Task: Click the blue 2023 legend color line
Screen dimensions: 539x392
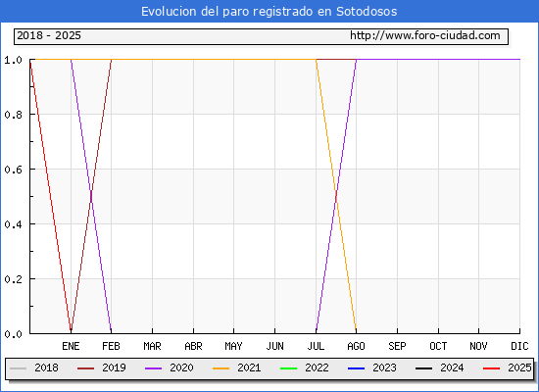Action: click(x=356, y=368)
